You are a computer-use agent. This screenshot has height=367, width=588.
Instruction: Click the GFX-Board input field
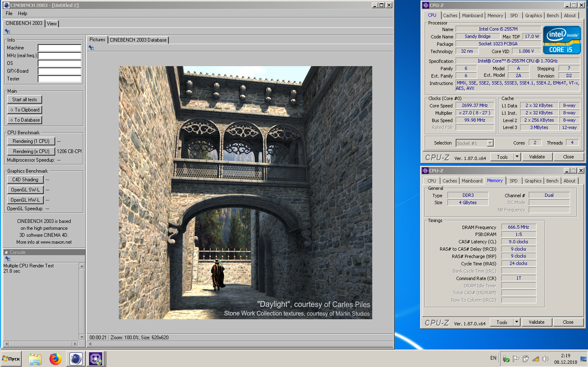[60, 71]
